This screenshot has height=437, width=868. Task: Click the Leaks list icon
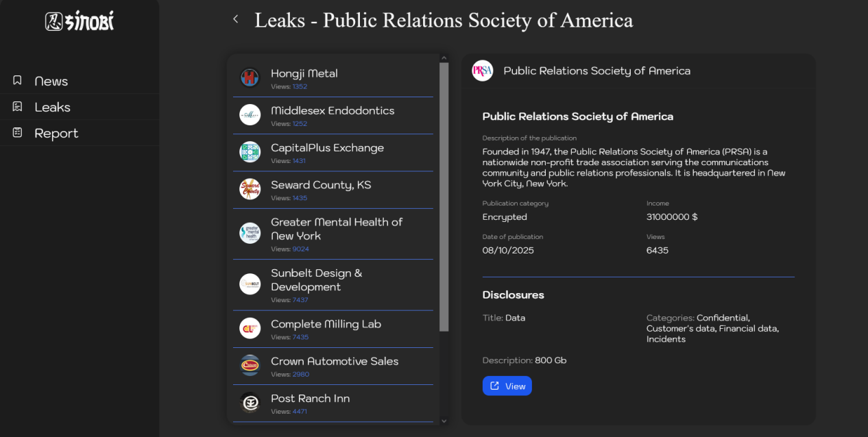(18, 107)
